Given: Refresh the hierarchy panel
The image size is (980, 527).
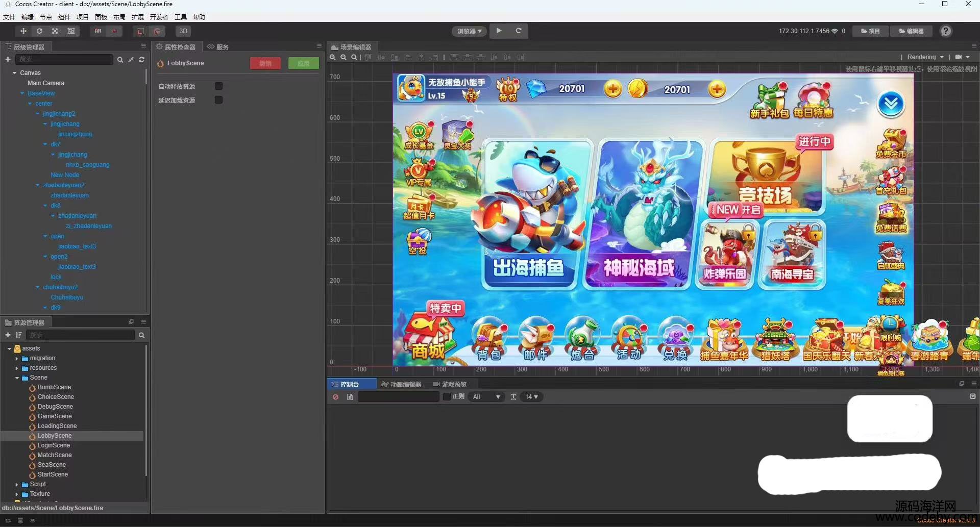Looking at the screenshot, I should coord(141,60).
